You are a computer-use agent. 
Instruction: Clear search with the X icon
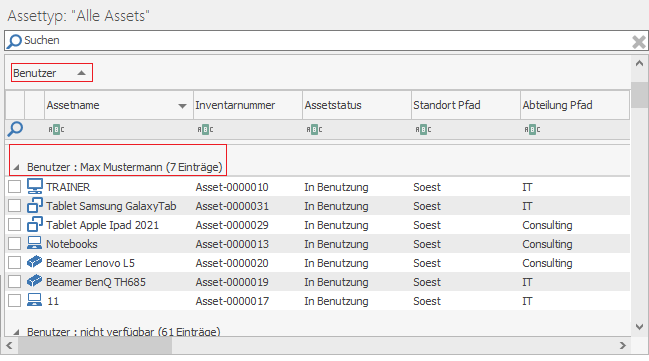point(639,42)
